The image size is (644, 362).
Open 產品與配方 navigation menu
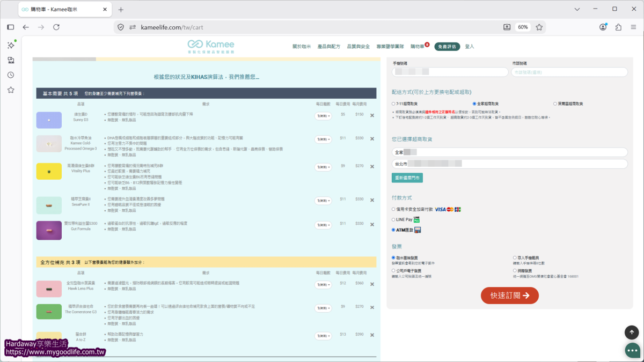(329, 47)
